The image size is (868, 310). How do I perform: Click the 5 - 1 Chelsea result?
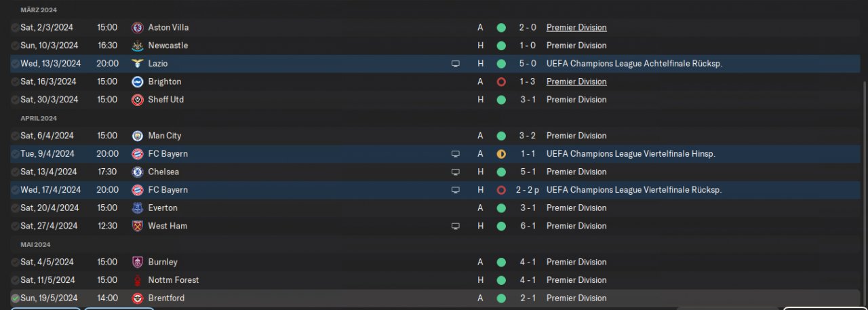[x=529, y=172]
